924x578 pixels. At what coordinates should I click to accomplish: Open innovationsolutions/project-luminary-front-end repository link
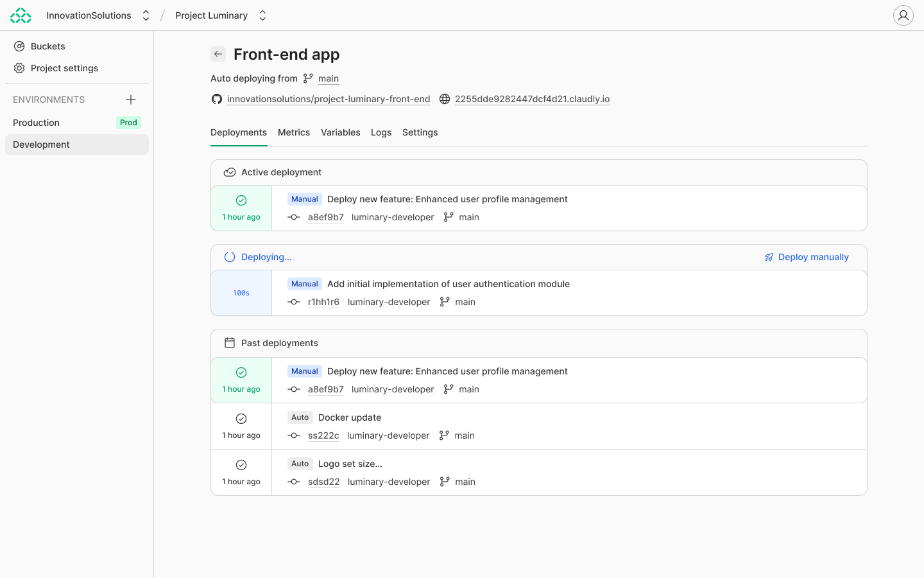pos(329,99)
